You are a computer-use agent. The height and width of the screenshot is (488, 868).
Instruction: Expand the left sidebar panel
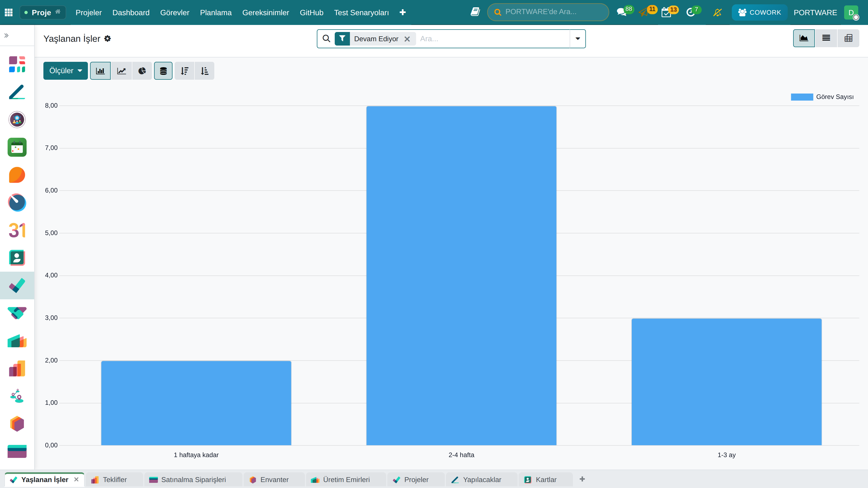tap(7, 35)
